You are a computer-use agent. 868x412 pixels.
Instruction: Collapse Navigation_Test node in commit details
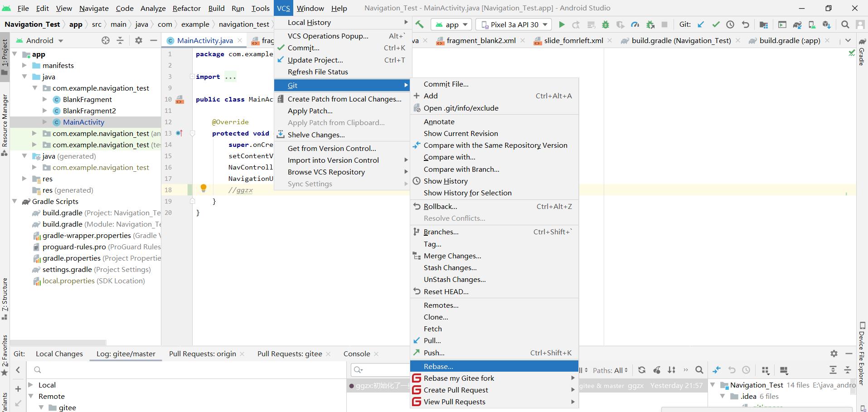(713, 385)
